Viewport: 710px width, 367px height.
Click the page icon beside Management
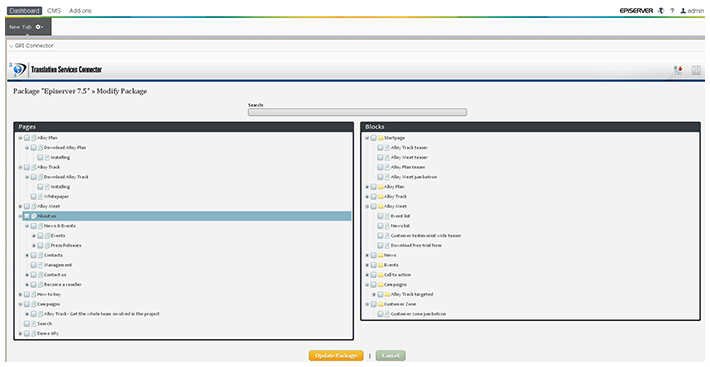click(40, 265)
